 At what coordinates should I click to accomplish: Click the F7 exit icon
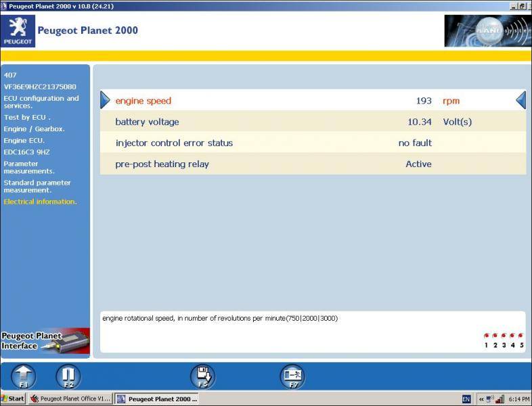click(x=292, y=376)
